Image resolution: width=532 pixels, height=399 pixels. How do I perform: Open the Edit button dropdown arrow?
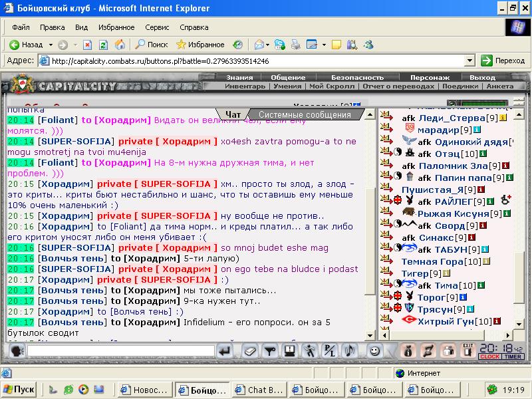pyautogui.click(x=324, y=45)
